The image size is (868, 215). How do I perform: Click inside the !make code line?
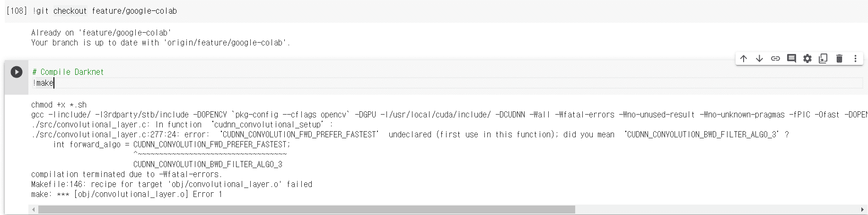(x=447, y=83)
